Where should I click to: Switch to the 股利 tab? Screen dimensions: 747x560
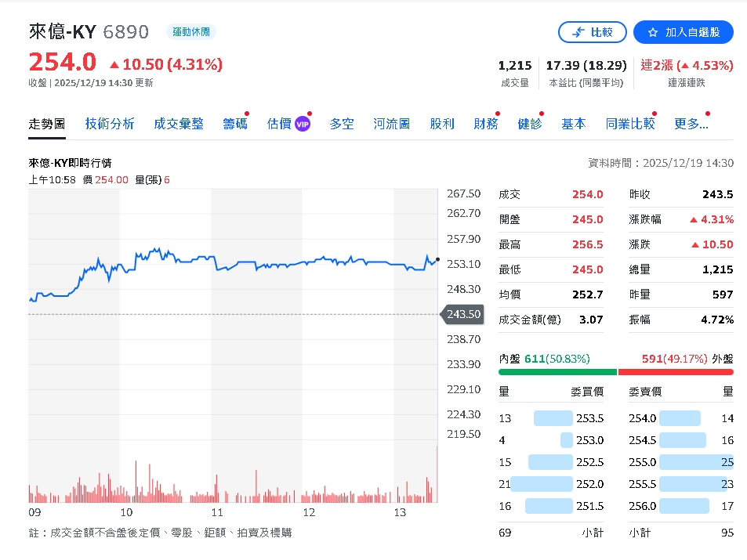[x=442, y=124]
